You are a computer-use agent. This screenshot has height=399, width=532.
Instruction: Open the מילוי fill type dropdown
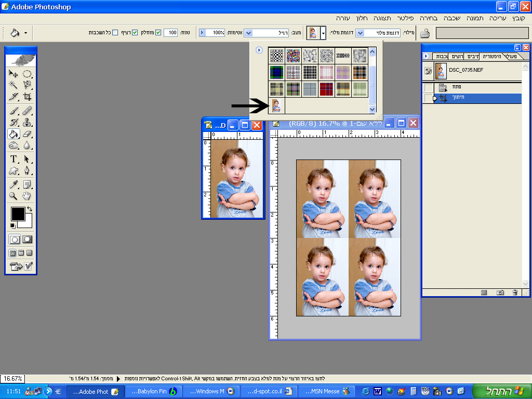361,33
